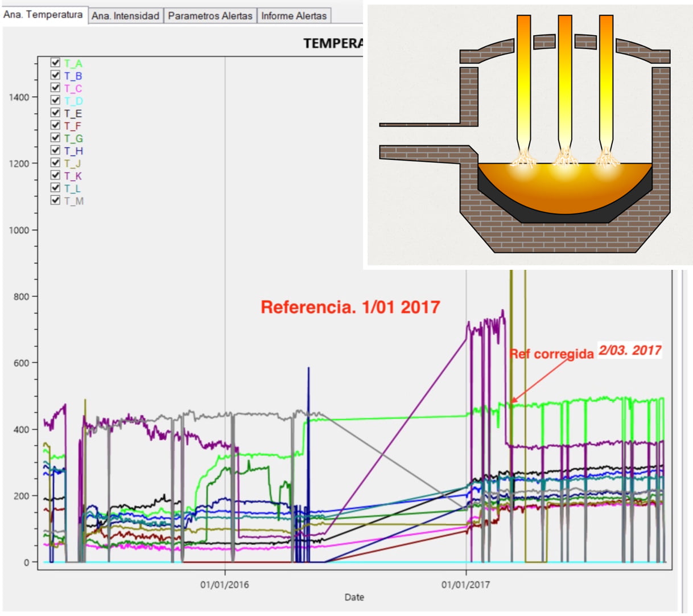This screenshot has width=693, height=616.
Task: Click the 01/01/2016 date axis label
Action: coord(225,585)
